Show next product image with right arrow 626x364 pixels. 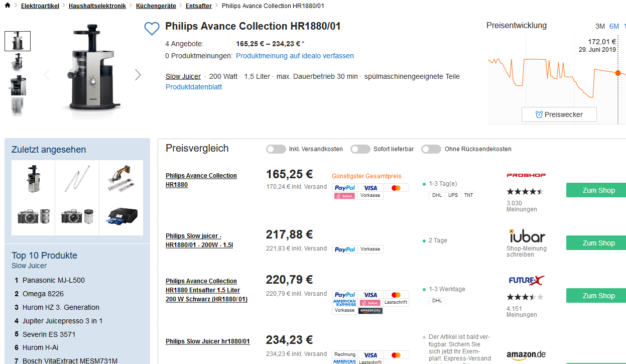point(138,75)
